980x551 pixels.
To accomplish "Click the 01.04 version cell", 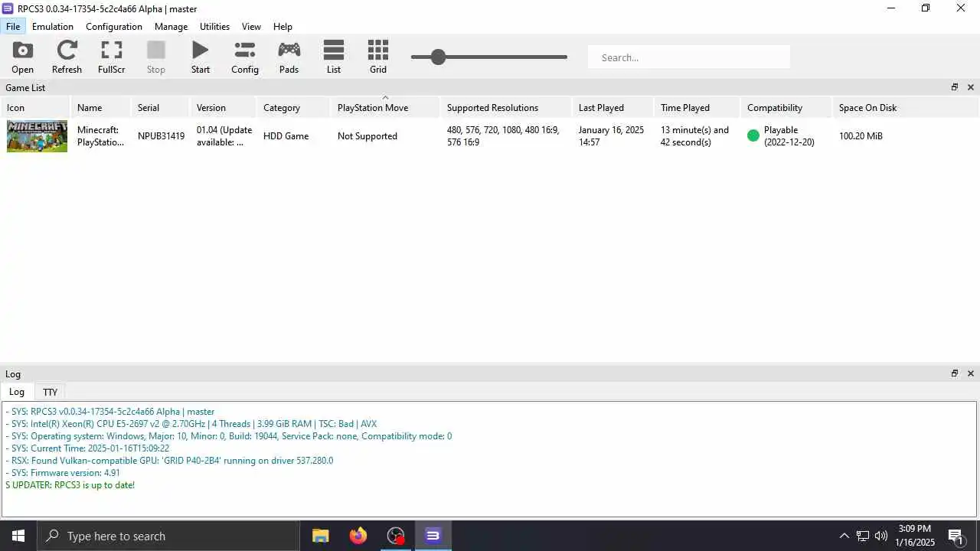I will 224,136.
